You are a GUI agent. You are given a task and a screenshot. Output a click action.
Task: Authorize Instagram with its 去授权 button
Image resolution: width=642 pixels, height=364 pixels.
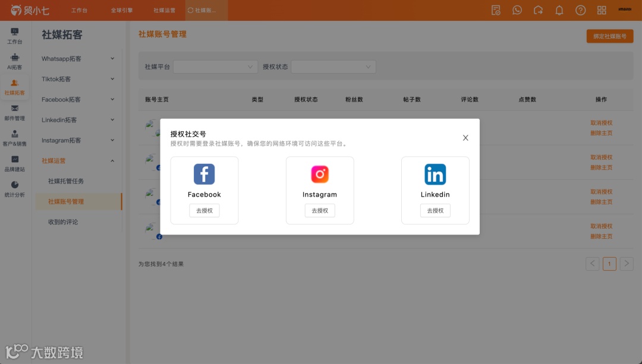tap(320, 211)
